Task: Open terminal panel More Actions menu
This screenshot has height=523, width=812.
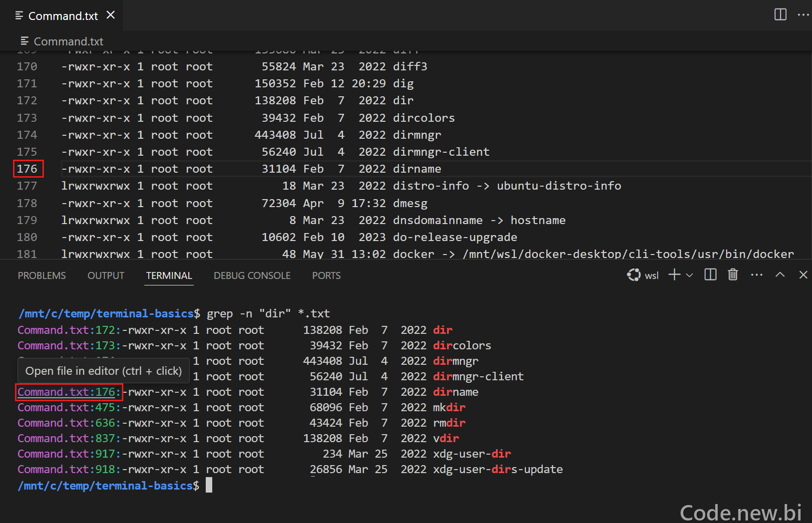Action: (x=757, y=275)
